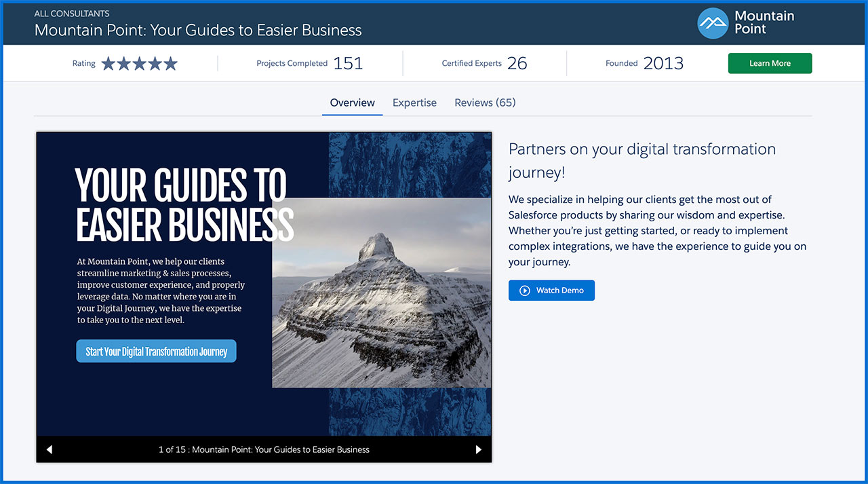Click the play icon in Watch Demo
Viewport: 868px width, 484px height.
(525, 291)
